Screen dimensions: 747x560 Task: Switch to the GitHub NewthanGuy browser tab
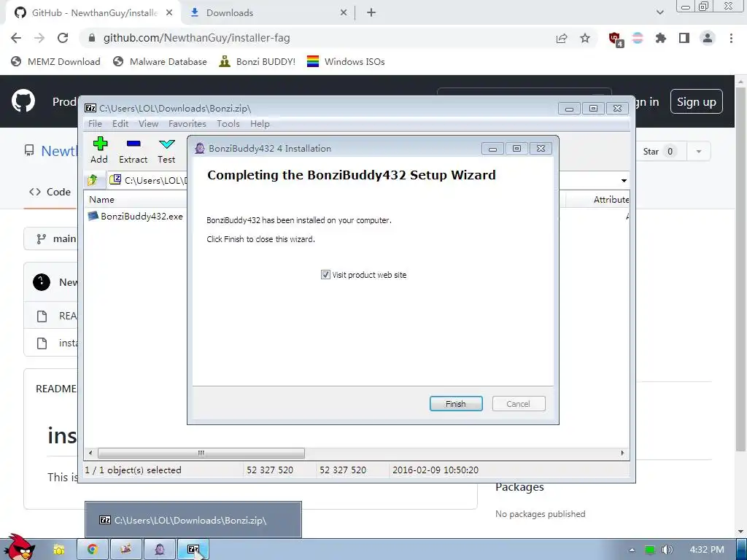coord(93,13)
